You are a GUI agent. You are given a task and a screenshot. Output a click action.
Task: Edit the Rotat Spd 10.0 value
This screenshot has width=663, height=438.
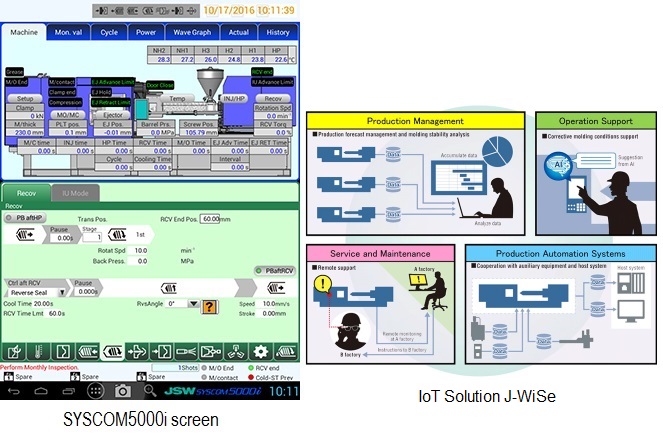pos(140,250)
